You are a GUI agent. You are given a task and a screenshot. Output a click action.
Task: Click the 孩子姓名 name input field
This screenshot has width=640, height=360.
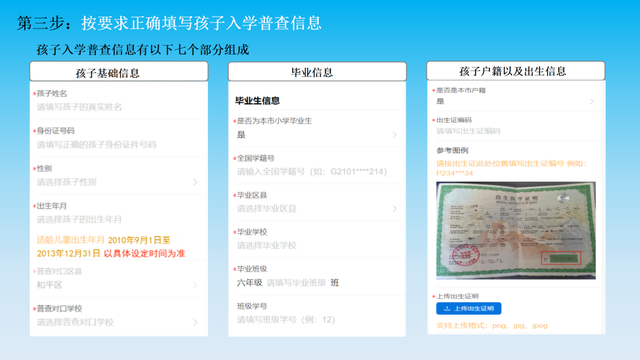(x=80, y=107)
